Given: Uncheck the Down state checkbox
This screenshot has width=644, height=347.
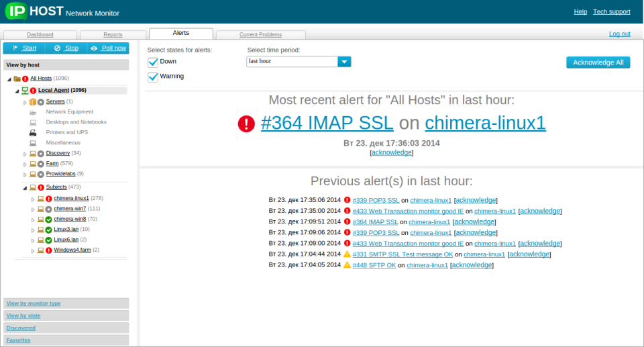Looking at the screenshot, I should (x=153, y=62).
